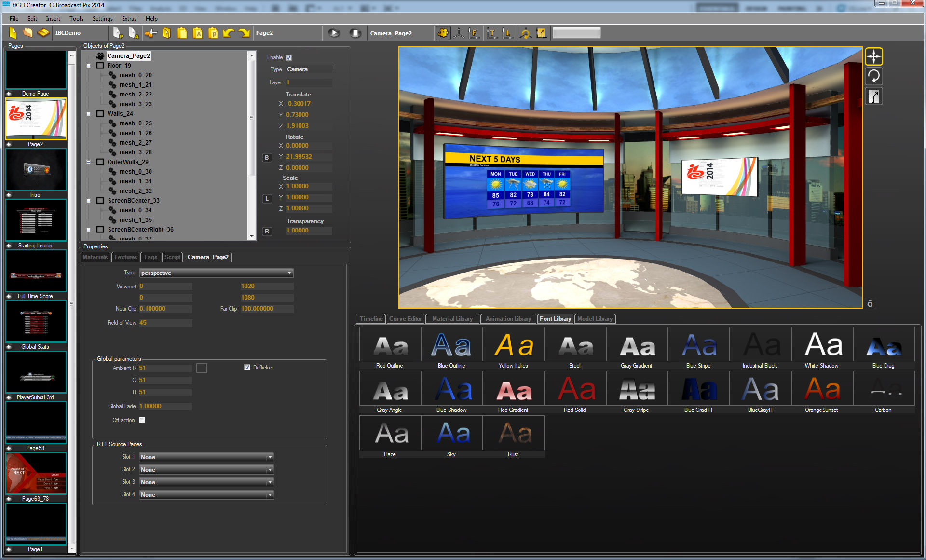Uncheck the Deflicker checkbox
This screenshot has width=926, height=560.
pos(247,368)
